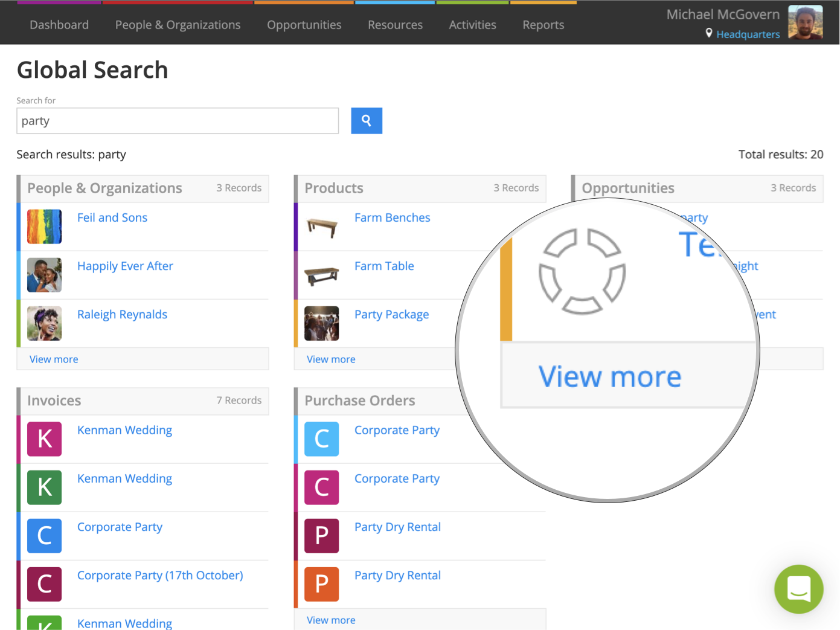
Task: Go to the Dashboard menu
Action: click(x=59, y=25)
